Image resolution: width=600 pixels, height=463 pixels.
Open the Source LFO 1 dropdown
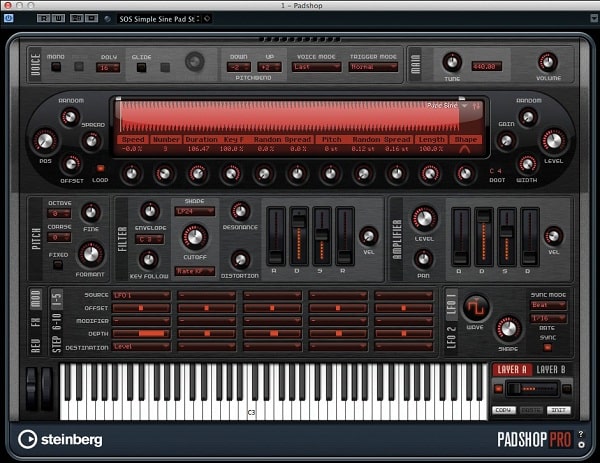(141, 295)
